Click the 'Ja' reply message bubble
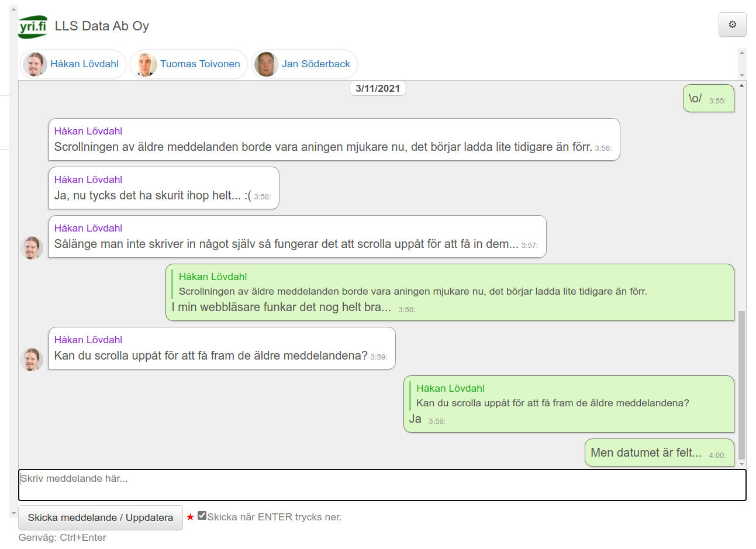The image size is (756, 549). tap(568, 404)
